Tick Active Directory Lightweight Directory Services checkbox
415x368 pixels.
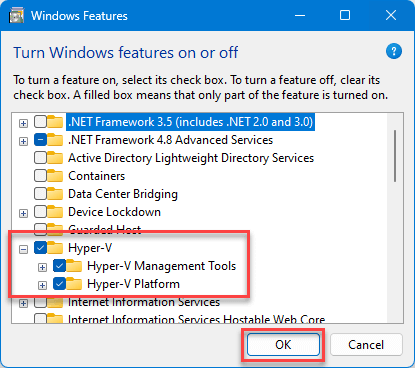[x=40, y=158]
